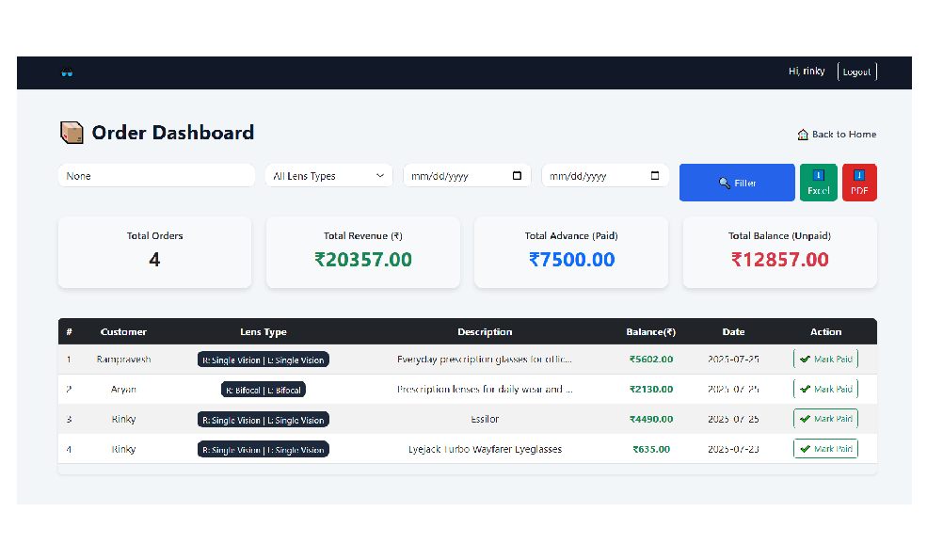Click the magnifier Filter button

pos(737,183)
